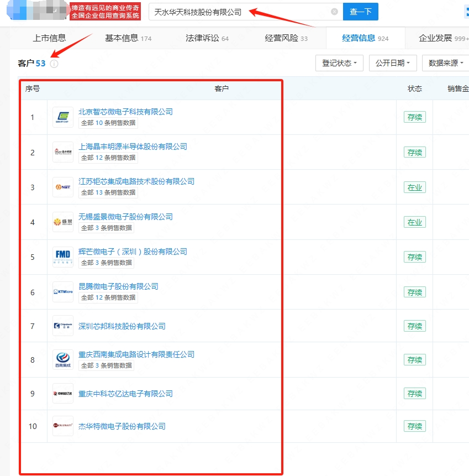Open 北京智芯微电子 company logo

tap(63, 117)
